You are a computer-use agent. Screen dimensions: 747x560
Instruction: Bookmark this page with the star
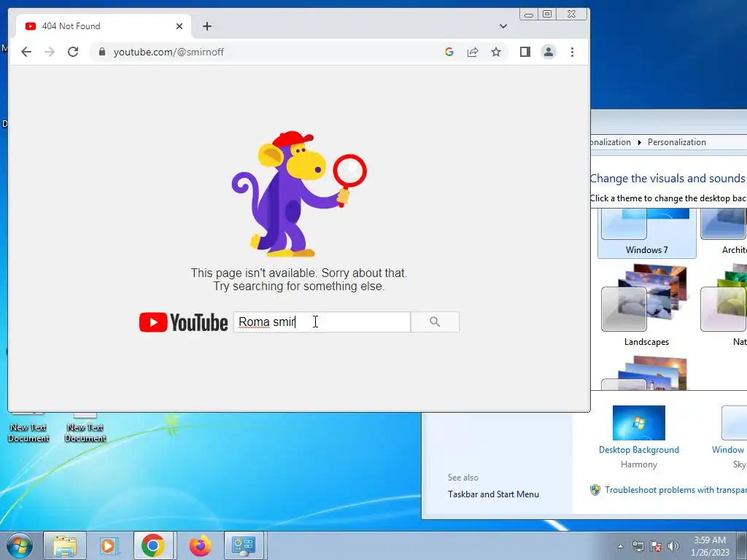tap(496, 52)
